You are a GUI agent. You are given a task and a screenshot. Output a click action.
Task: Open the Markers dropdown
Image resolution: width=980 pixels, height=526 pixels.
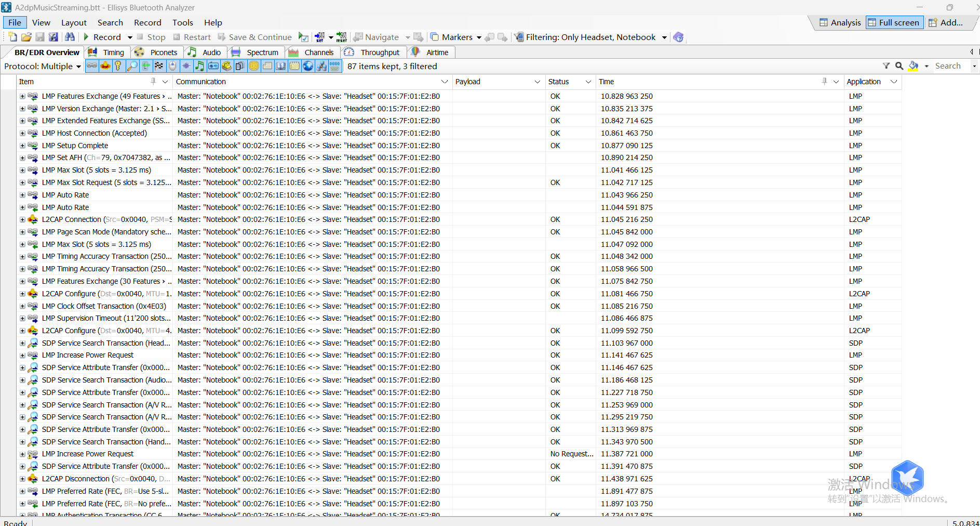(479, 37)
